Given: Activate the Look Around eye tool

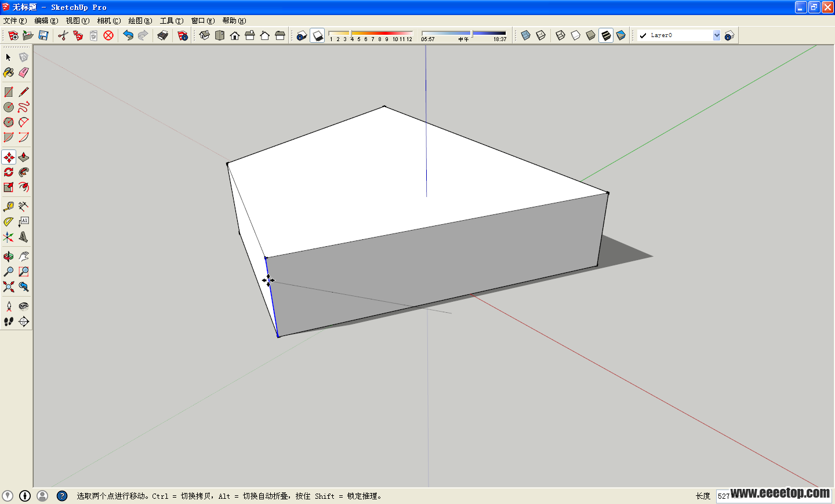Looking at the screenshot, I should (24, 306).
